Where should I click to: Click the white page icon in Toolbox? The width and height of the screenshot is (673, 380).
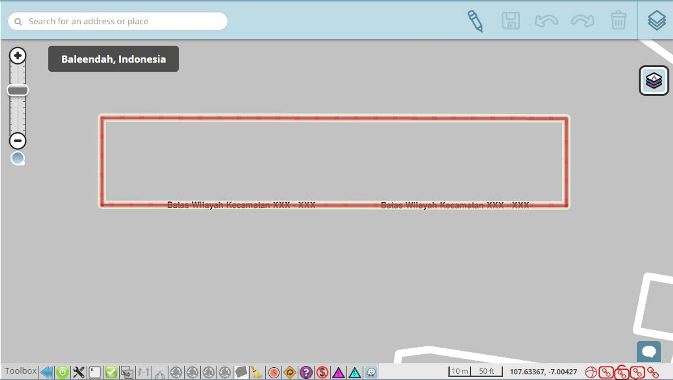[x=95, y=372]
